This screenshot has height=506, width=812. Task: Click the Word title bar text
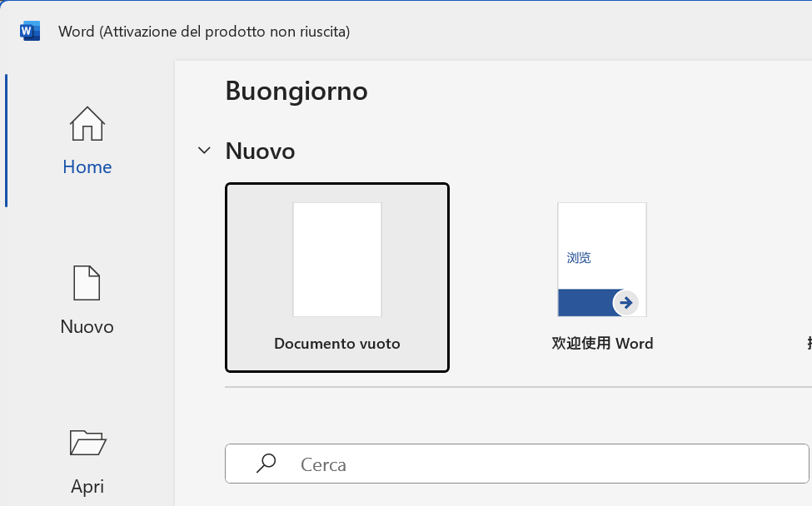tap(204, 32)
